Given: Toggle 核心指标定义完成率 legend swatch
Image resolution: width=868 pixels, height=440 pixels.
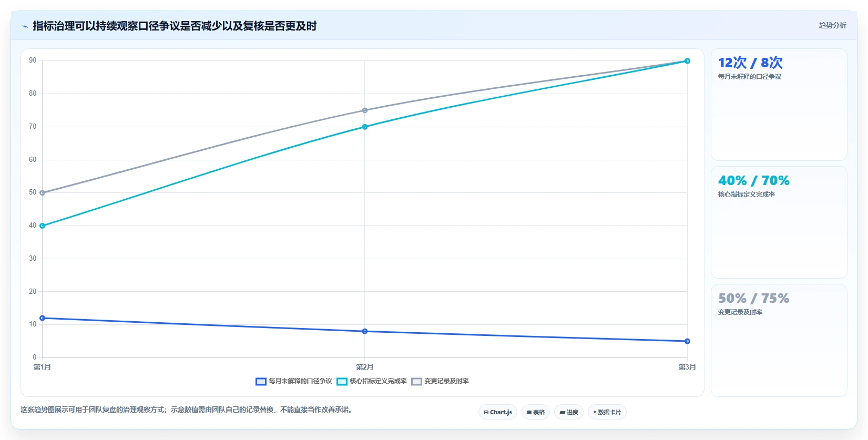Looking at the screenshot, I should [342, 382].
